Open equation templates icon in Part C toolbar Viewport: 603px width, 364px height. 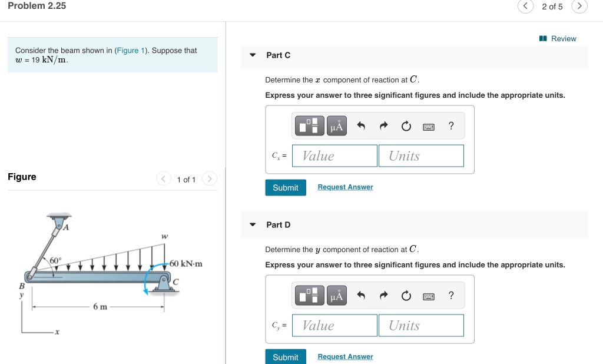[x=309, y=125]
